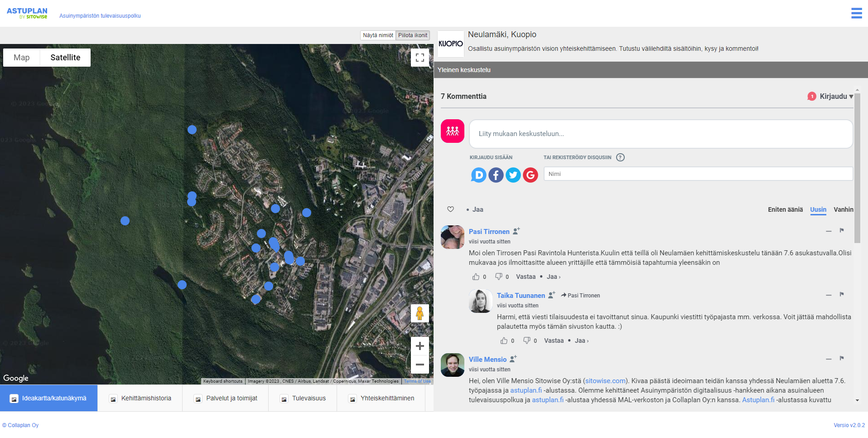This screenshot has height=438, width=868.
Task: Toggle fullscreen map view
Action: point(420,58)
